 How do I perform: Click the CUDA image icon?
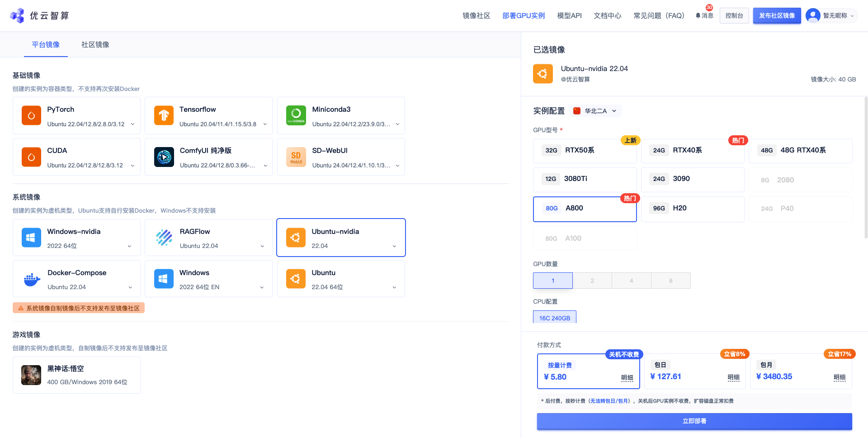pyautogui.click(x=31, y=157)
